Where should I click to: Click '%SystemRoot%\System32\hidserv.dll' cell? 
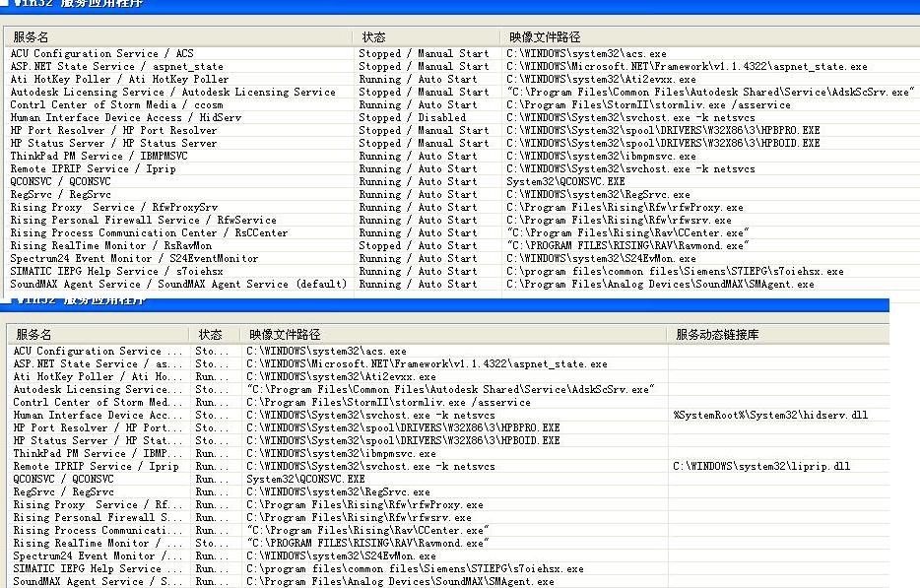(x=770, y=415)
